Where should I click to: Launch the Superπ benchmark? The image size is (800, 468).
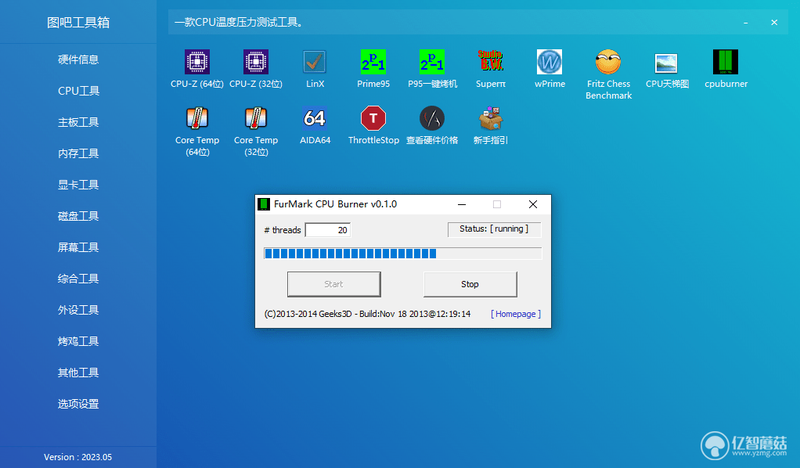491,69
